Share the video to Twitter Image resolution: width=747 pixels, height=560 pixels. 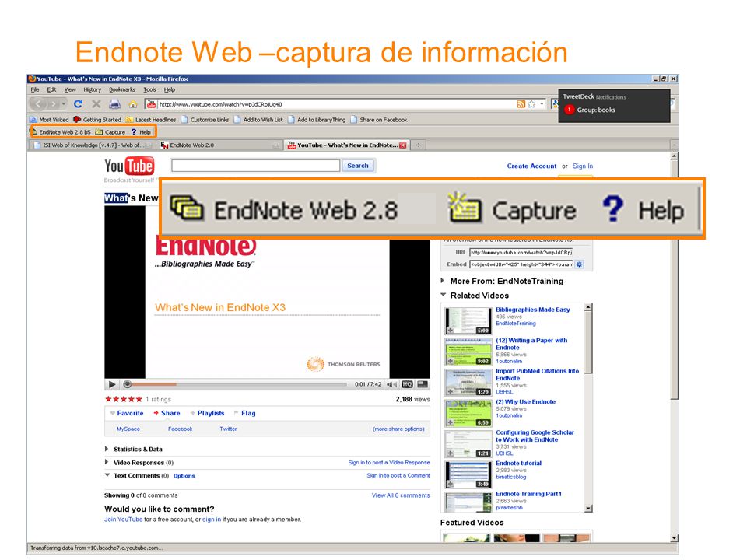[x=228, y=429]
